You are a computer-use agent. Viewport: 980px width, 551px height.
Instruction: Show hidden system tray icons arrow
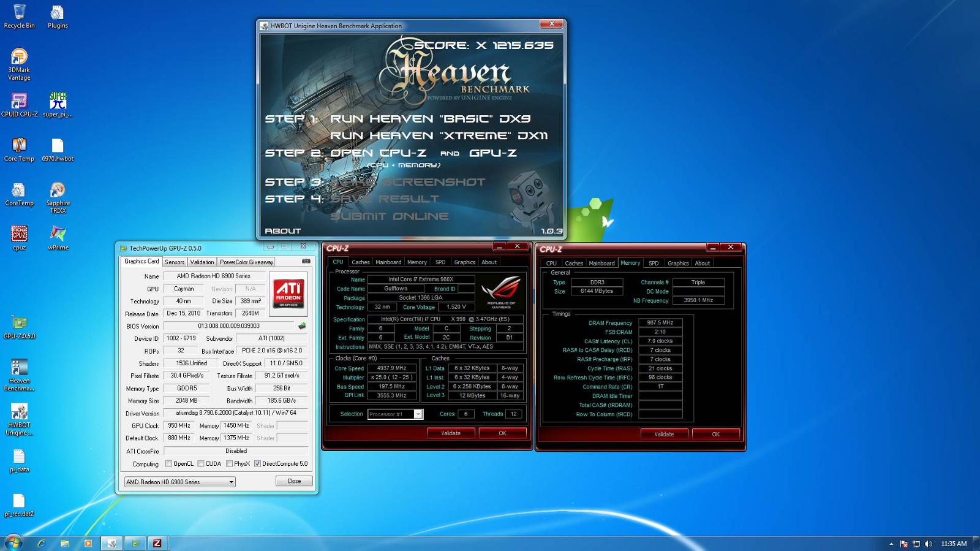891,544
